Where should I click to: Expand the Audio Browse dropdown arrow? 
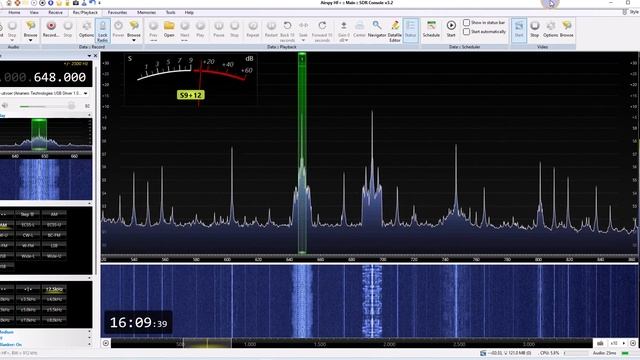point(30,40)
